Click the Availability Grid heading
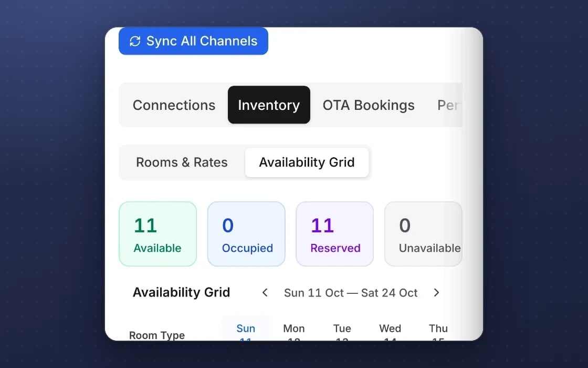588x368 pixels. [181, 292]
